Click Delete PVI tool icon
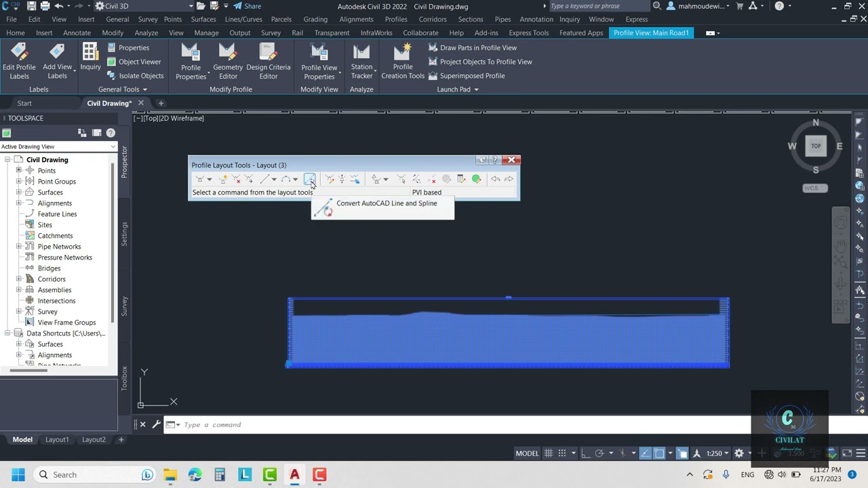 click(x=236, y=179)
